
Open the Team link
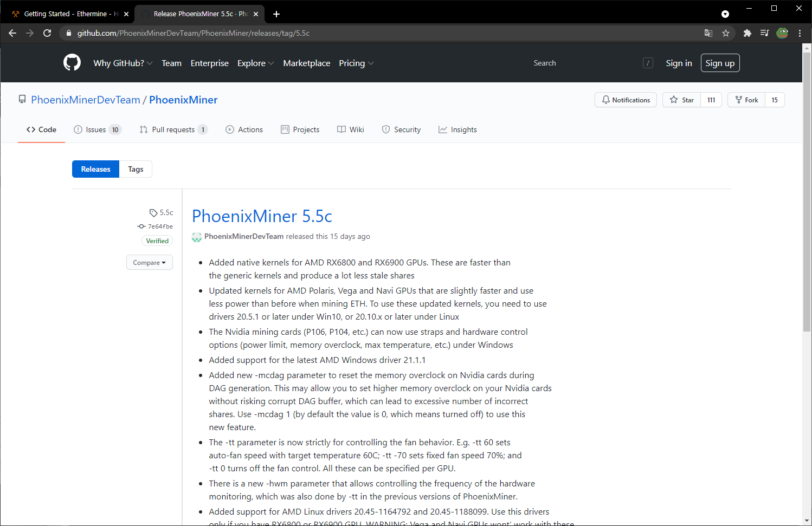pos(171,63)
